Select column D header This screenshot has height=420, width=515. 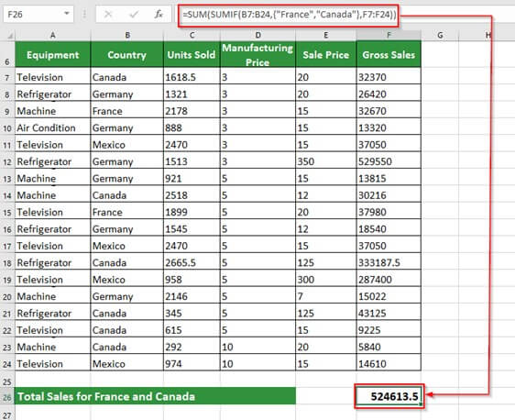click(258, 35)
